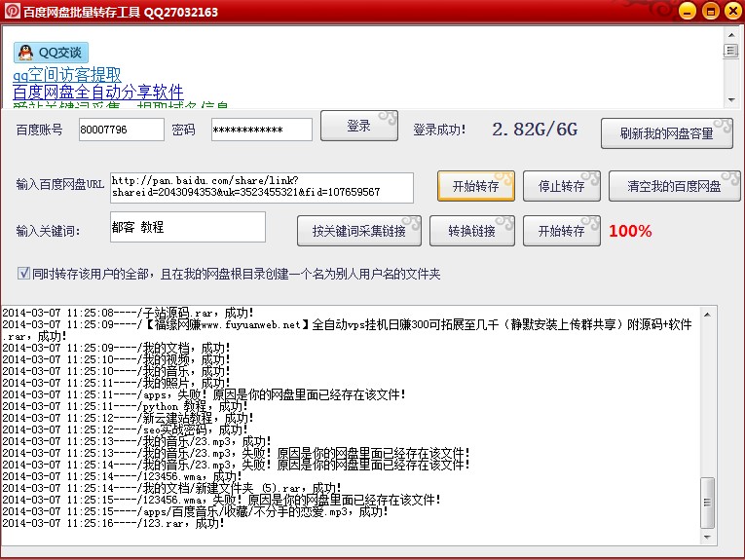Click the 登录 button
Image resolution: width=745 pixels, height=560 pixels.
pos(358,126)
